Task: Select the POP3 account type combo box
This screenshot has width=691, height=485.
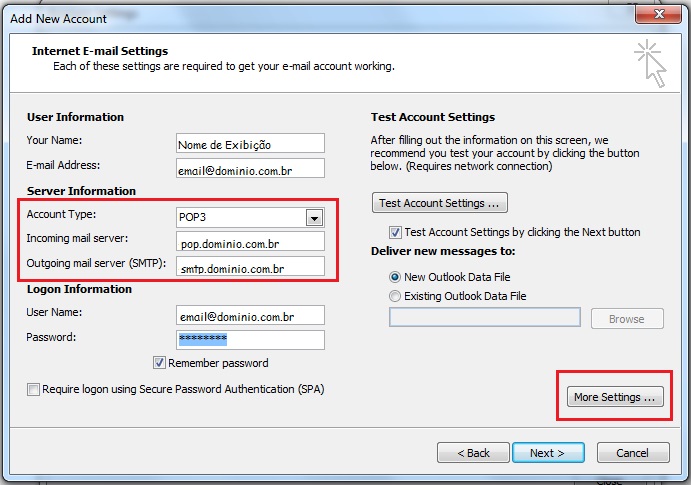Action: pos(250,218)
